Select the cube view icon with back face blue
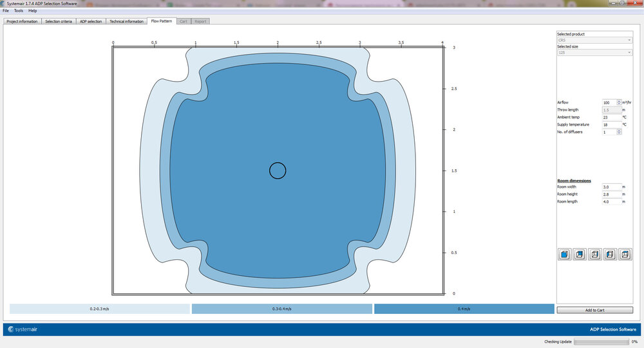 pyautogui.click(x=579, y=255)
